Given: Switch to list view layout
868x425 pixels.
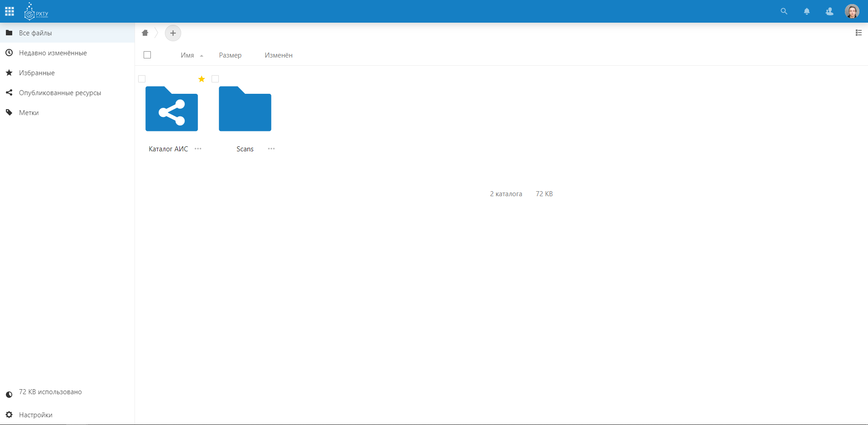Looking at the screenshot, I should point(858,33).
